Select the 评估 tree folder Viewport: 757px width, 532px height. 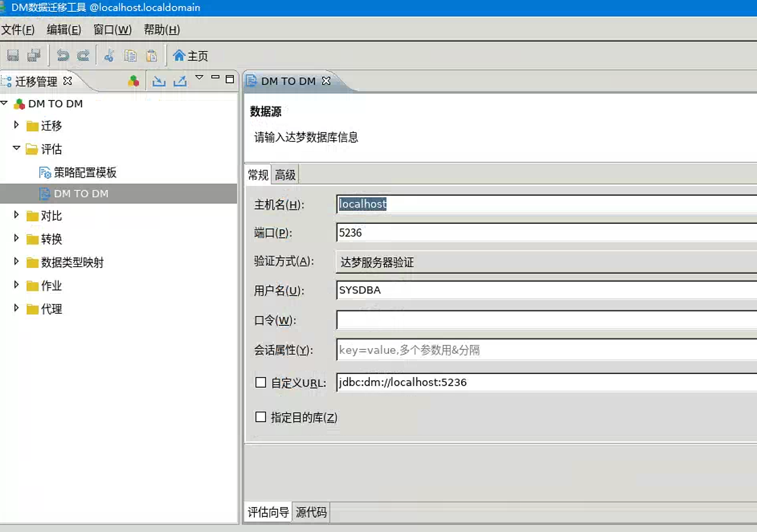point(51,149)
